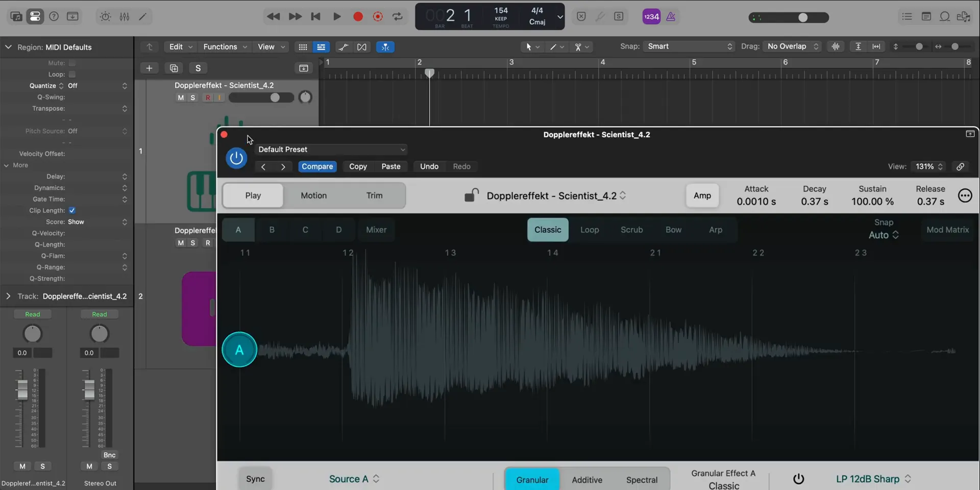Screen dimensions: 980x490
Task: Click the Duplicate Track icon
Action: click(174, 68)
